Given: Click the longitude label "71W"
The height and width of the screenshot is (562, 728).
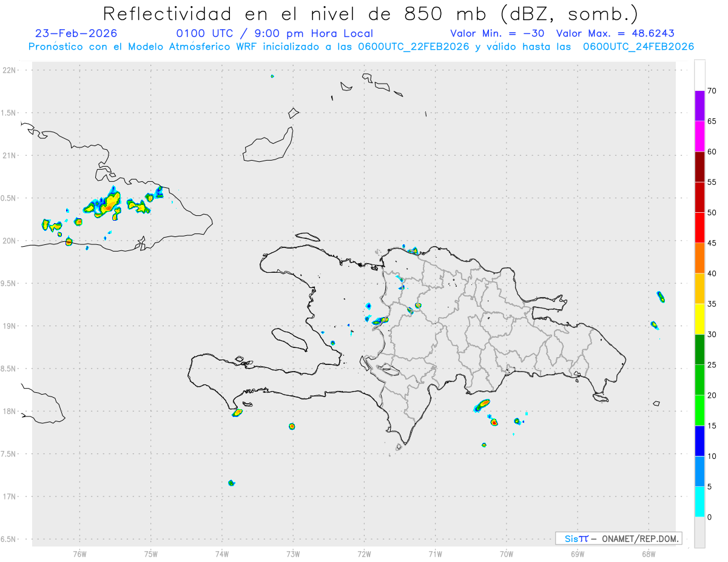Looking at the screenshot, I should click(435, 554).
